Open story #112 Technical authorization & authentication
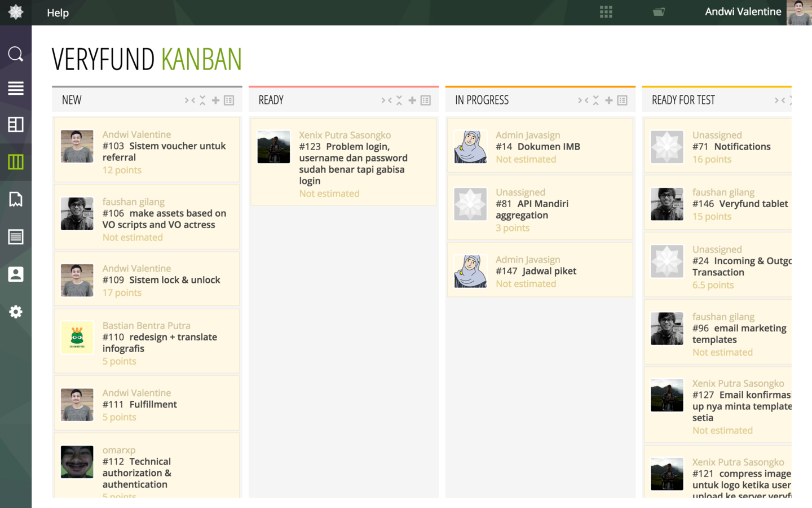This screenshot has width=812, height=508. [x=137, y=473]
